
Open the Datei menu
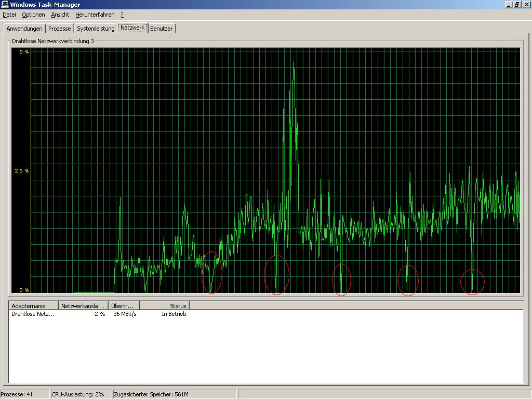(x=9, y=15)
